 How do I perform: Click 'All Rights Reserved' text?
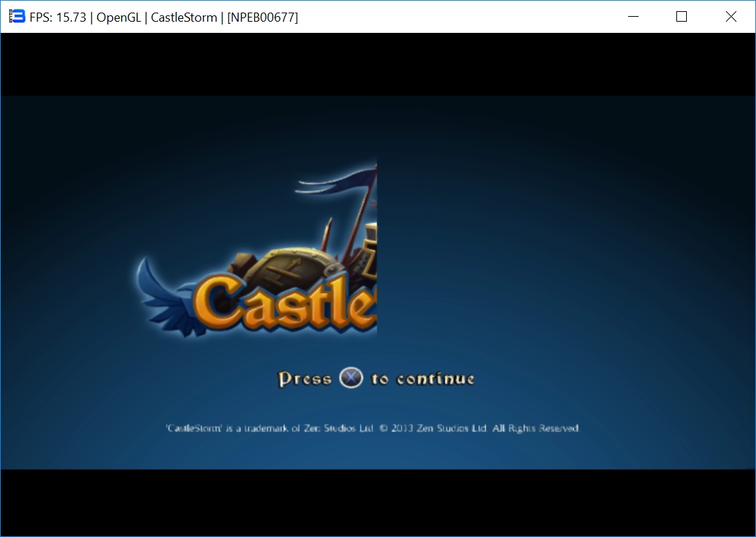click(536, 428)
